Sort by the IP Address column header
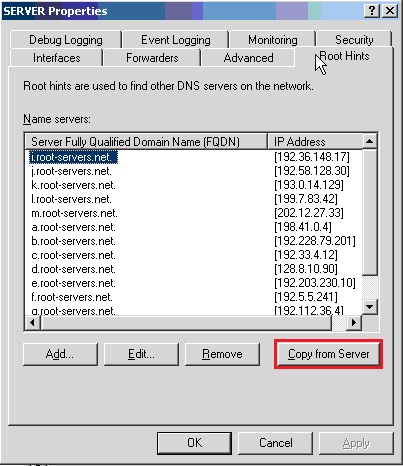Image resolution: width=403 pixels, height=466 pixels. [x=315, y=142]
